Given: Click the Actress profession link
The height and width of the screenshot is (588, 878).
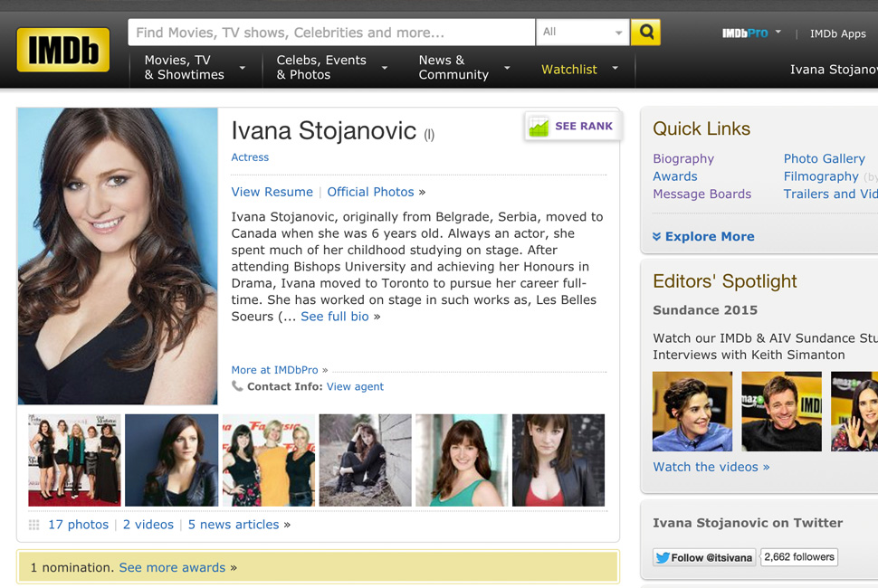Looking at the screenshot, I should tap(250, 157).
